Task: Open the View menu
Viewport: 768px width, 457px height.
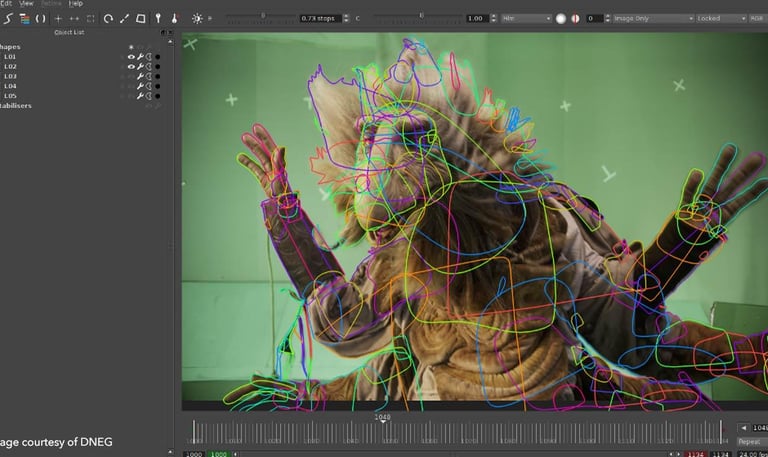Action: [27, 4]
